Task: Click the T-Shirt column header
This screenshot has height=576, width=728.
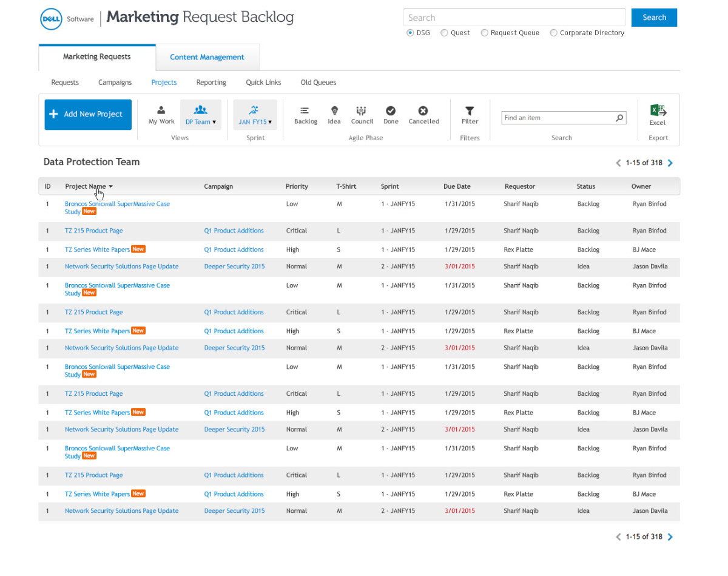Action: click(346, 186)
